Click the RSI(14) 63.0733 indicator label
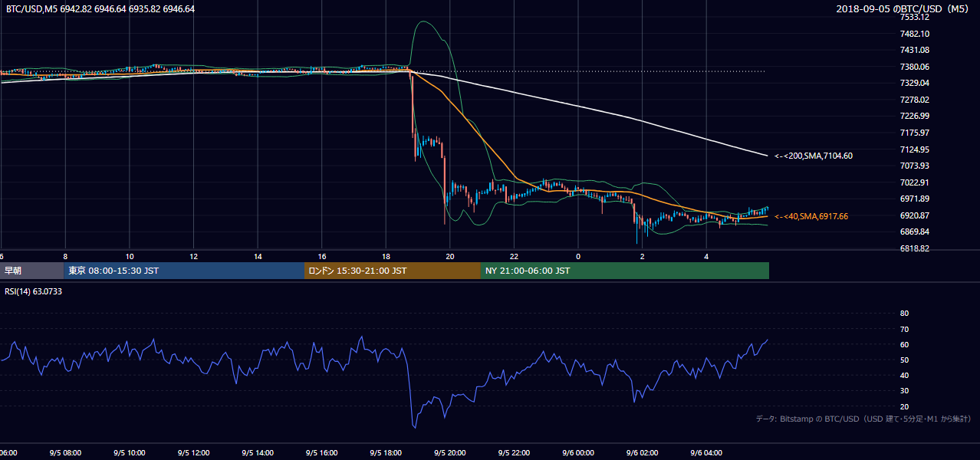This screenshot has height=460, width=980. [33, 291]
